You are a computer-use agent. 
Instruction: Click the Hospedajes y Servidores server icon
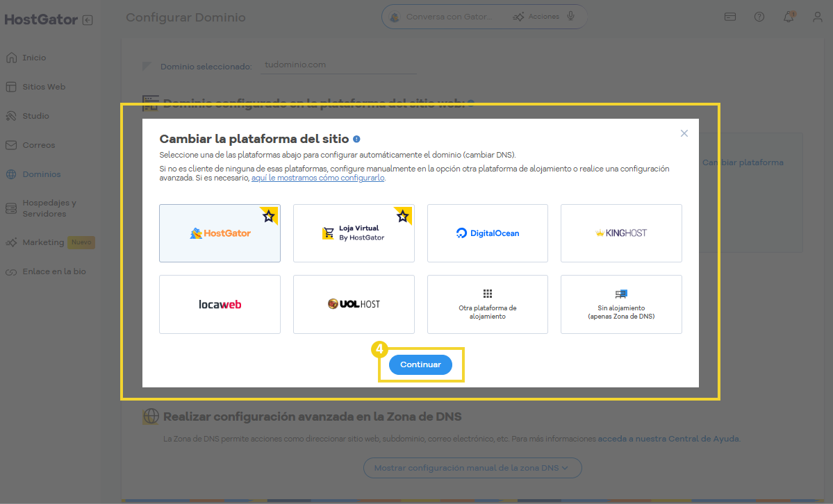(11, 208)
